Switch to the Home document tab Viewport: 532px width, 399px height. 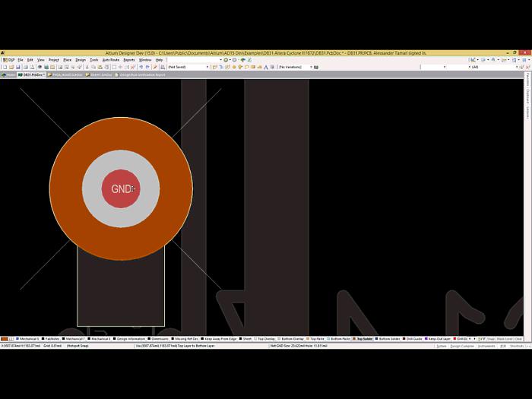click(8, 74)
